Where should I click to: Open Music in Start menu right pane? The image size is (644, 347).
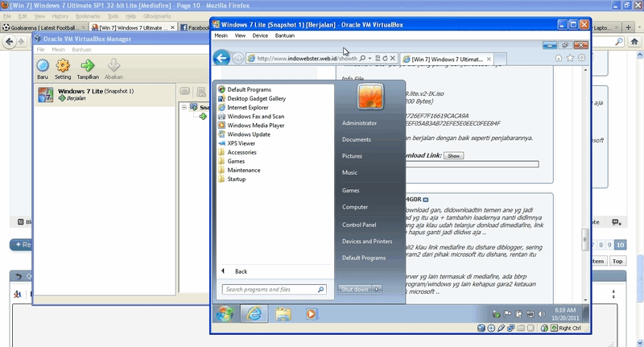[349, 173]
